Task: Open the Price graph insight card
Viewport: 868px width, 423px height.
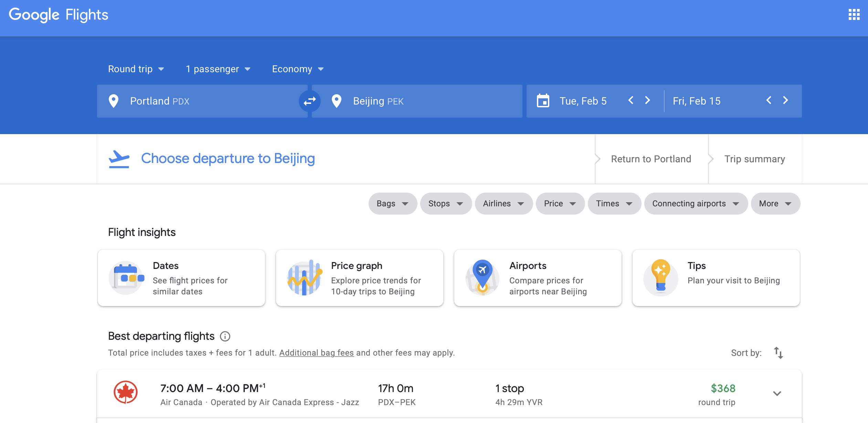Action: point(360,278)
